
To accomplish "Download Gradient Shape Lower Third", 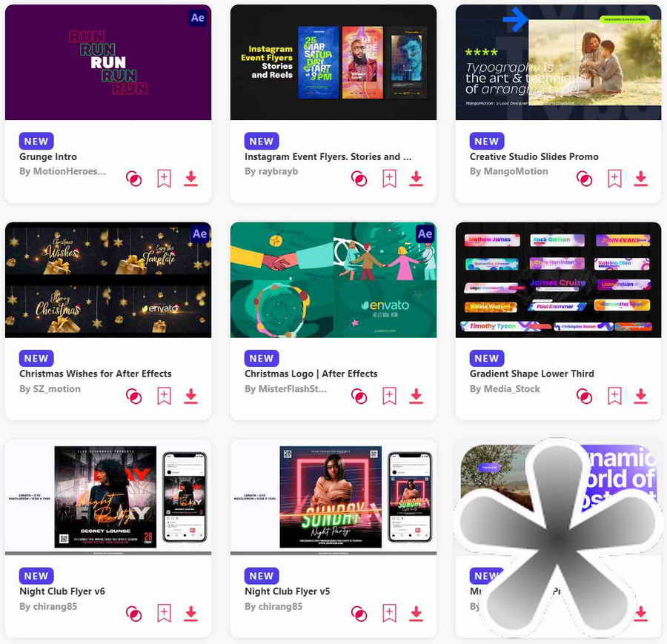I will [641, 396].
